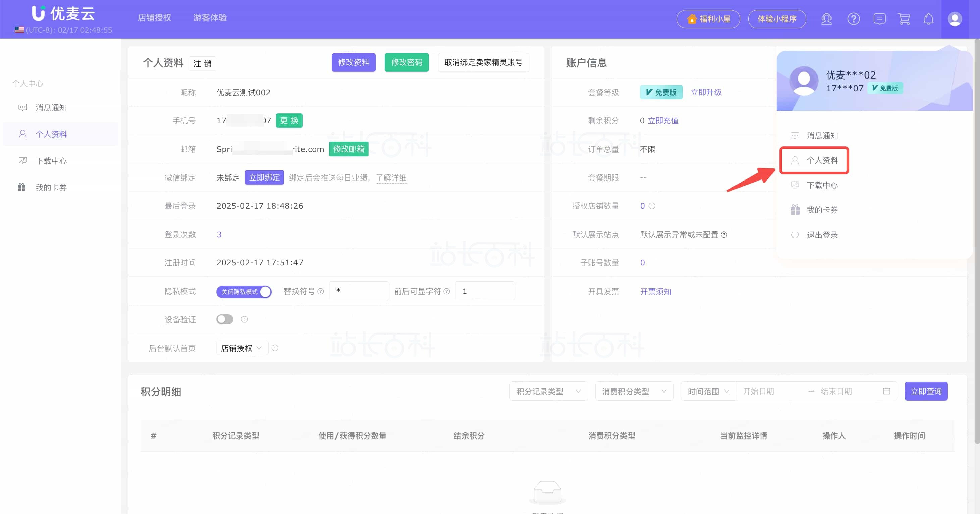Click the chat feedback icon in header

[x=879, y=19]
